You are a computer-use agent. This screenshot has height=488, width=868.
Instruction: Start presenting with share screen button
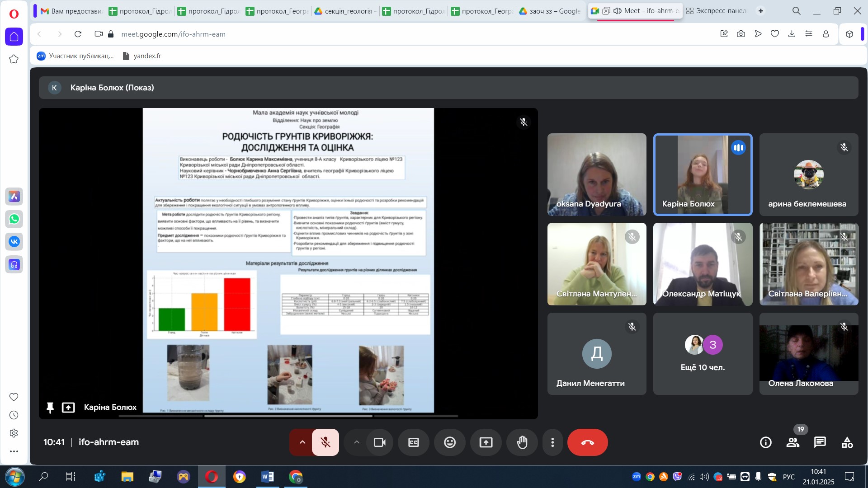[486, 442]
